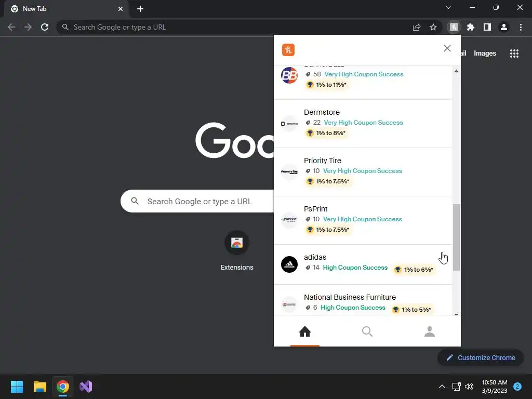Reload the page with the refresh icon
The height and width of the screenshot is (399, 532).
pyautogui.click(x=45, y=27)
